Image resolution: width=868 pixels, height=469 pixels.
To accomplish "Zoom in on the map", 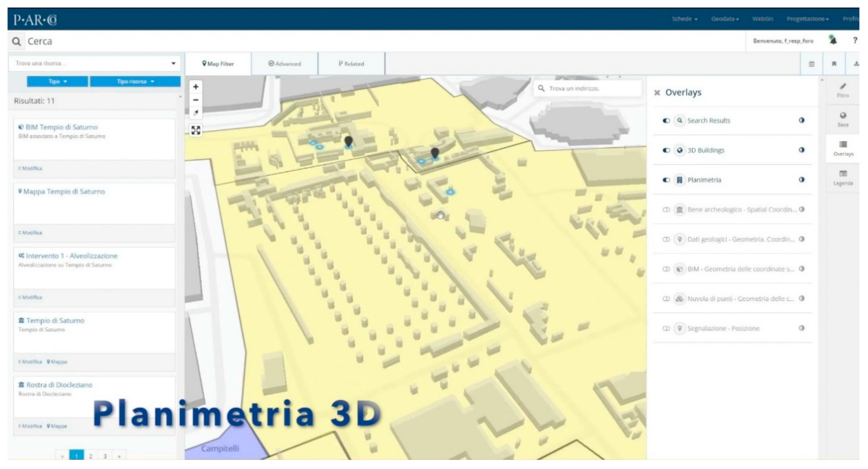I will coord(195,87).
